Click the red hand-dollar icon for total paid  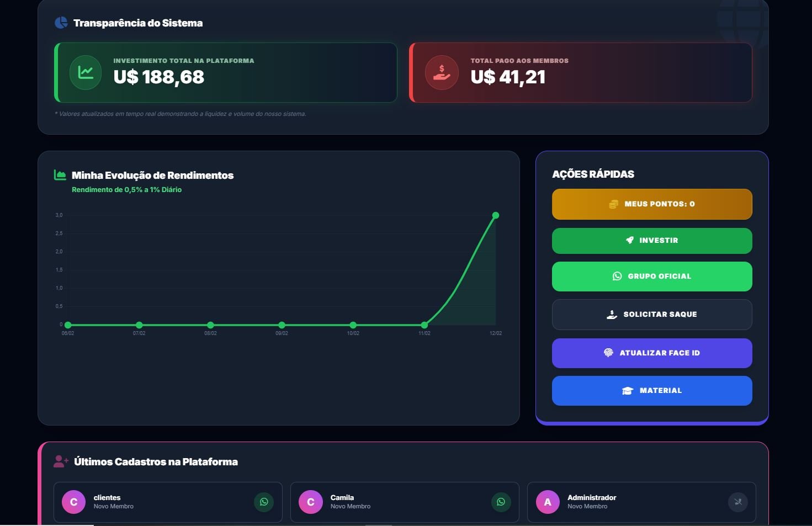pos(442,72)
